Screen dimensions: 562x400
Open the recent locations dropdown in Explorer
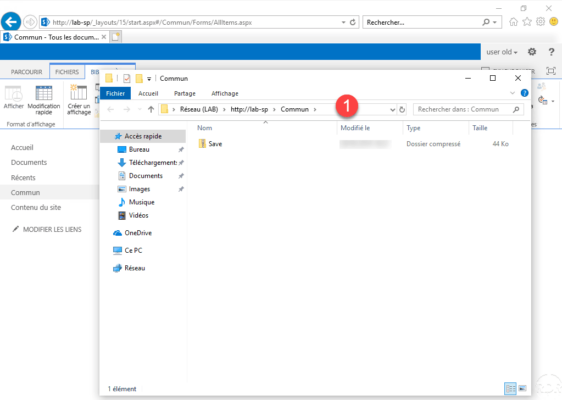pos(139,109)
